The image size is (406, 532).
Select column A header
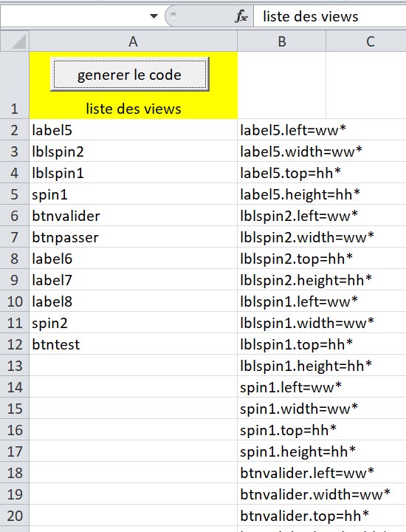pyautogui.click(x=133, y=41)
